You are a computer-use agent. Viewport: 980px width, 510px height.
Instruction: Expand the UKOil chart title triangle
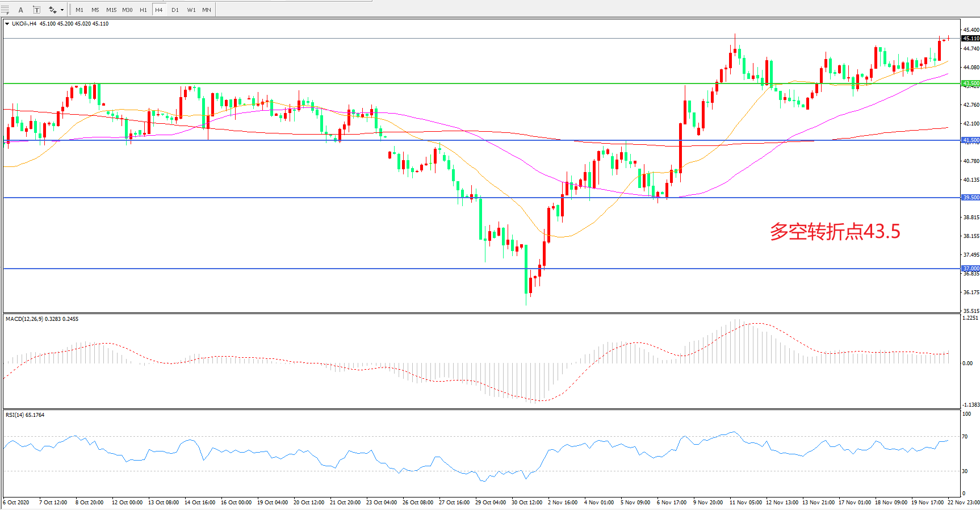click(x=7, y=24)
